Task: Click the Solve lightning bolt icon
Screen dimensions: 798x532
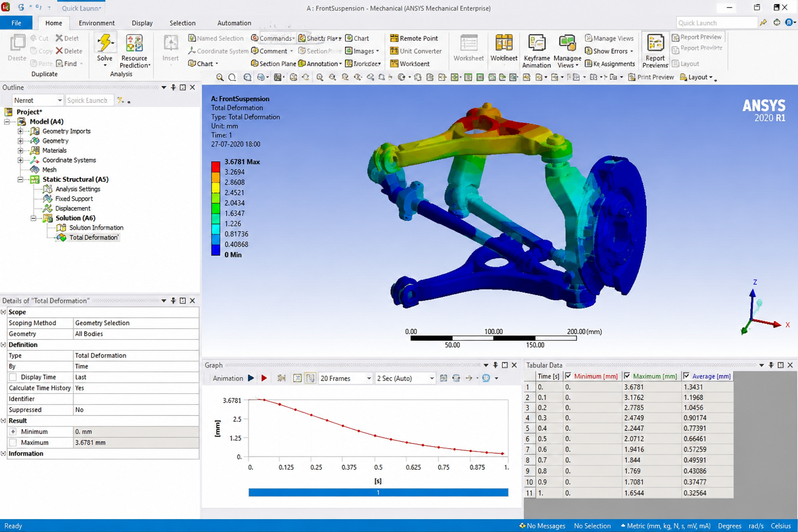Action: point(105,43)
